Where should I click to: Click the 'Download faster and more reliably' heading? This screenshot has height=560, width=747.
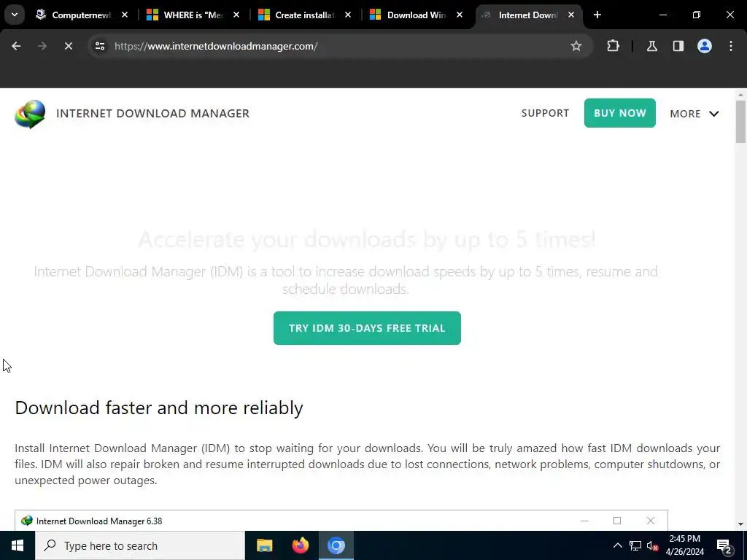158,408
